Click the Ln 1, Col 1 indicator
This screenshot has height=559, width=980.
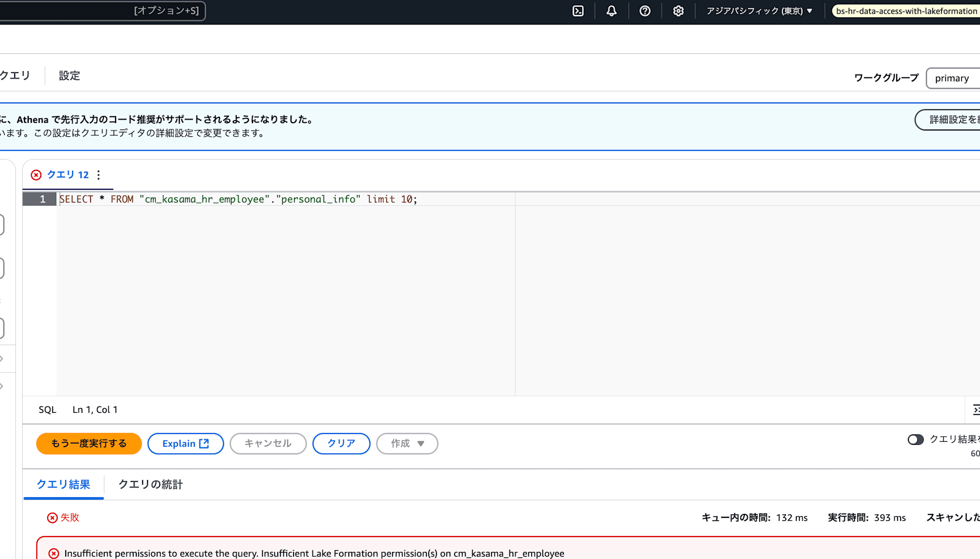click(95, 410)
